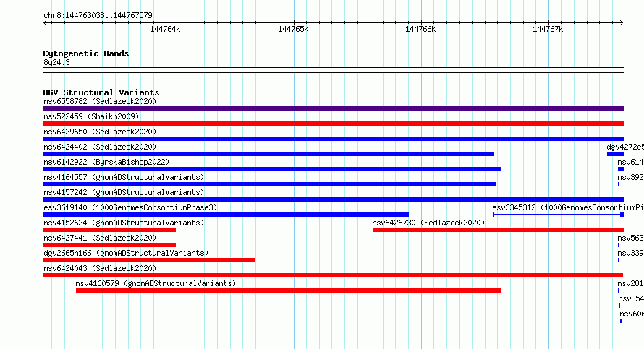Click the chr8:144763038..144767579 coordinate text
644x349 pixels.
pos(98,15)
